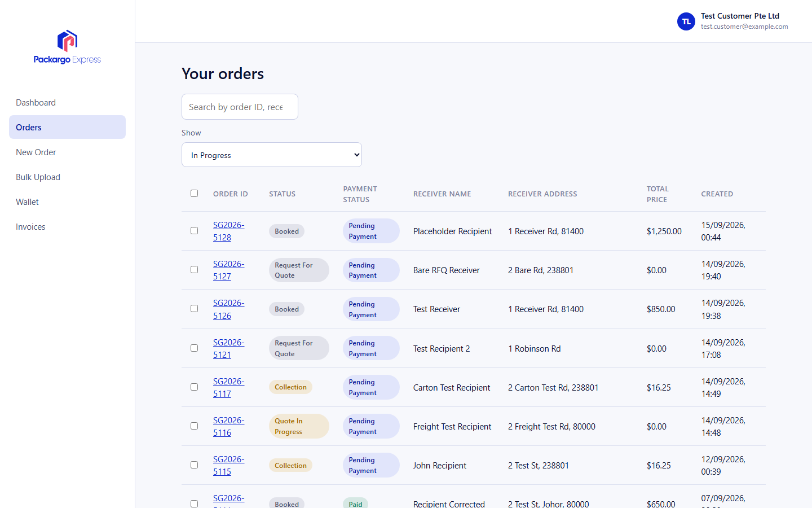Click Bare RFQ Receiver name cell
The image size is (812, 508).
446,270
